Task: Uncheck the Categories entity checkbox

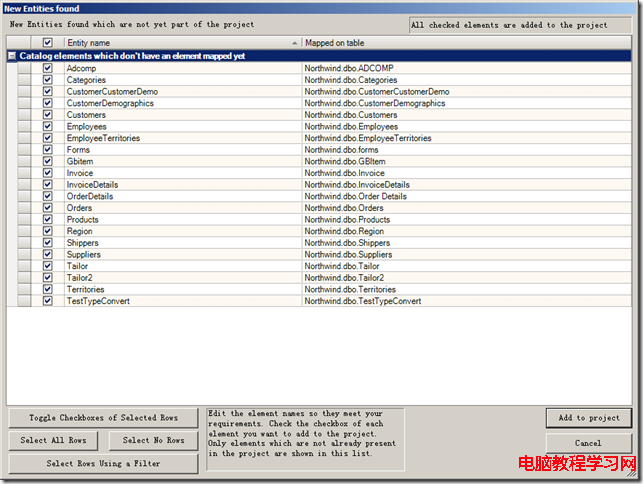Action: [48, 80]
